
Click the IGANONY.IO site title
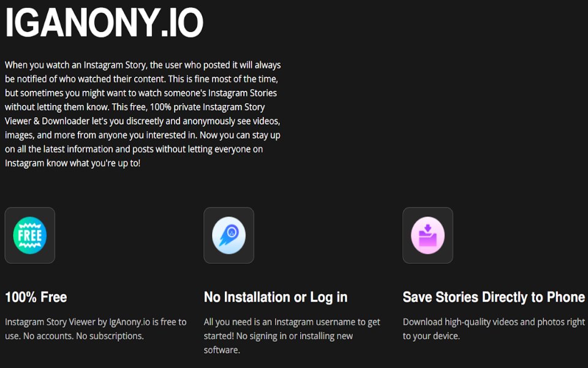[104, 23]
